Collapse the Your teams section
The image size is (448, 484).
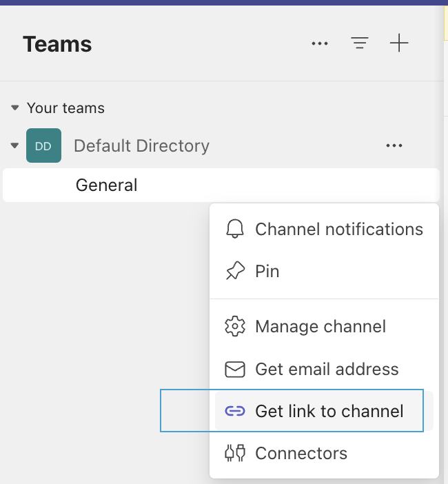[x=14, y=108]
